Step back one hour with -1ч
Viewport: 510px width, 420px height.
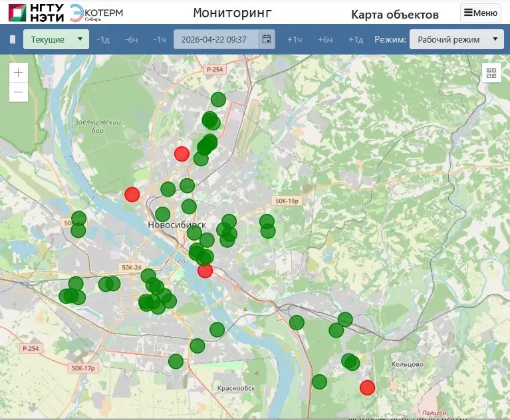pos(160,40)
